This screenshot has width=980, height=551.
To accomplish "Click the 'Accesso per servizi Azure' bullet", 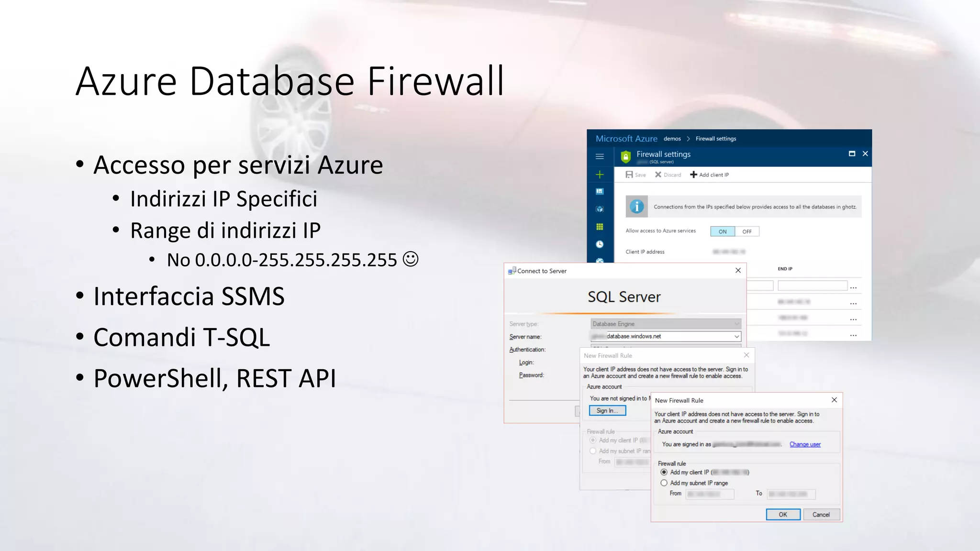I will [x=238, y=165].
